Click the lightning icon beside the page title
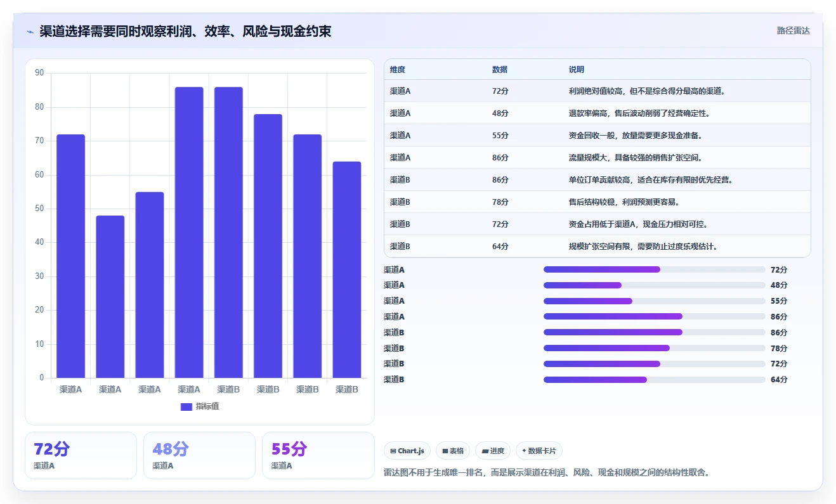Screen dimensions: 836x504 30,32
